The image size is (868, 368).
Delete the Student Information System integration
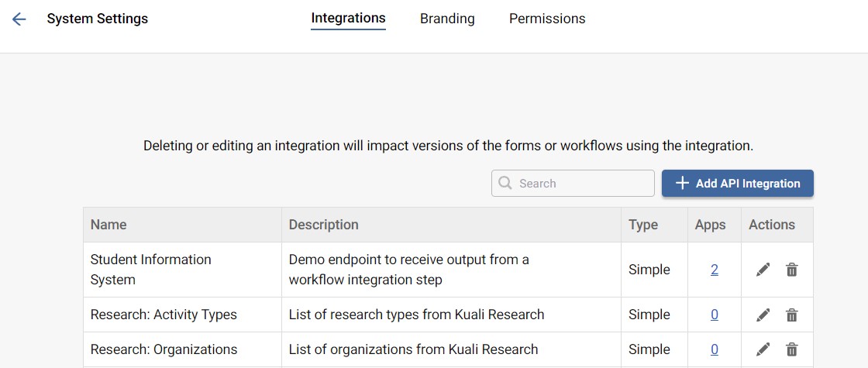coord(791,270)
